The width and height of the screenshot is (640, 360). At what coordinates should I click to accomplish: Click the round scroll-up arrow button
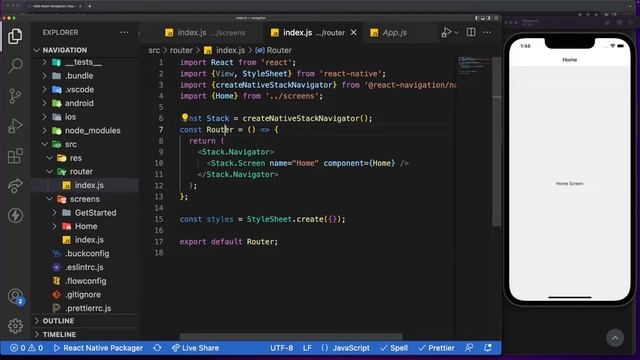pyautogui.click(x=615, y=338)
